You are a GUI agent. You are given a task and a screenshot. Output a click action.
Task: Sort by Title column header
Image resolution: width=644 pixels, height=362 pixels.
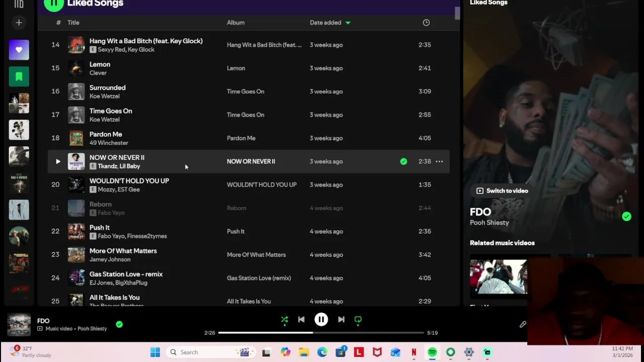[x=73, y=23]
